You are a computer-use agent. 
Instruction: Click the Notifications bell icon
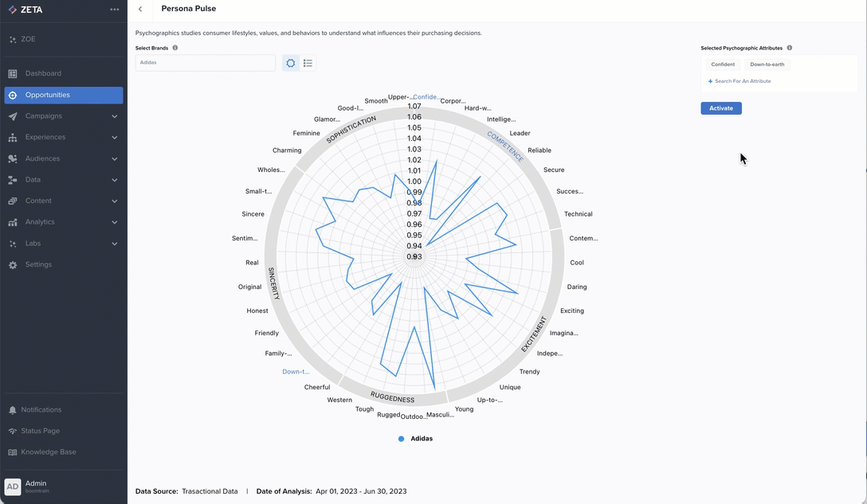coord(13,410)
